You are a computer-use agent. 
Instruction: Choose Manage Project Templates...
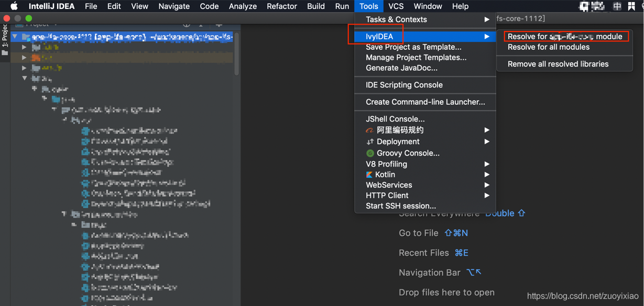(425, 58)
